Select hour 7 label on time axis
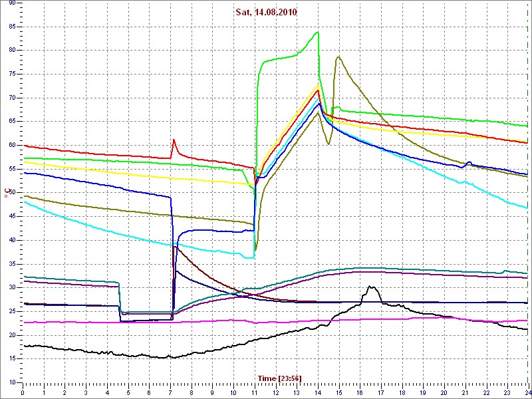Screen dimensions: 532x399 (x=170, y=392)
